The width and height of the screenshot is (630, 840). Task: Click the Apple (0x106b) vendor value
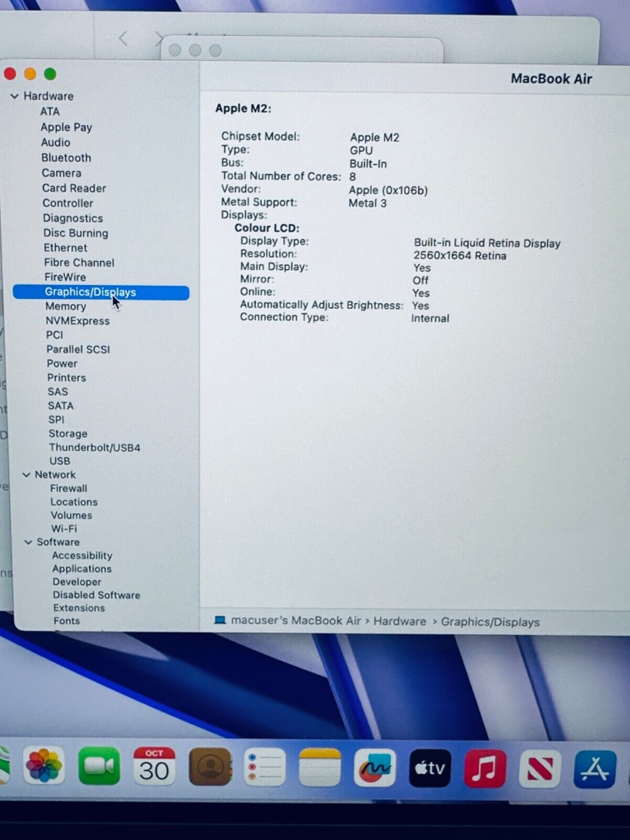pyautogui.click(x=388, y=190)
